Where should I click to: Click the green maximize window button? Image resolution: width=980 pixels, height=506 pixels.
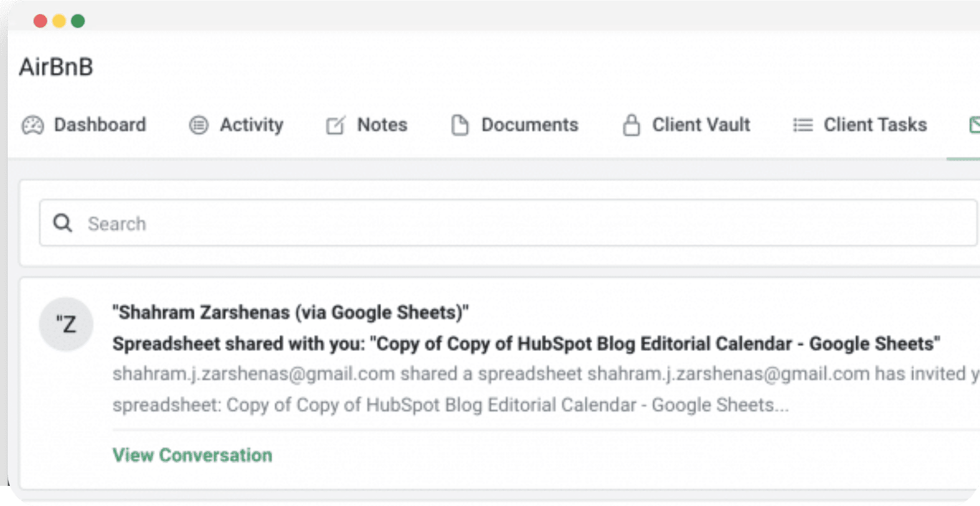[x=78, y=21]
